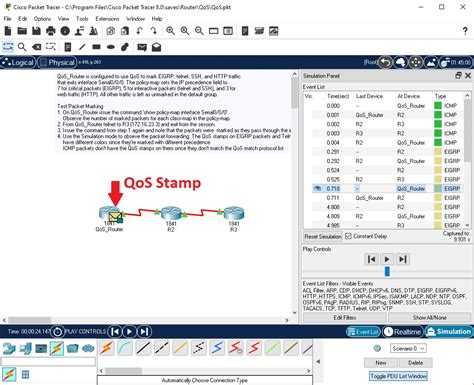Pick the Serial DCE cable with clock
474x385 pixels.
point(235,348)
